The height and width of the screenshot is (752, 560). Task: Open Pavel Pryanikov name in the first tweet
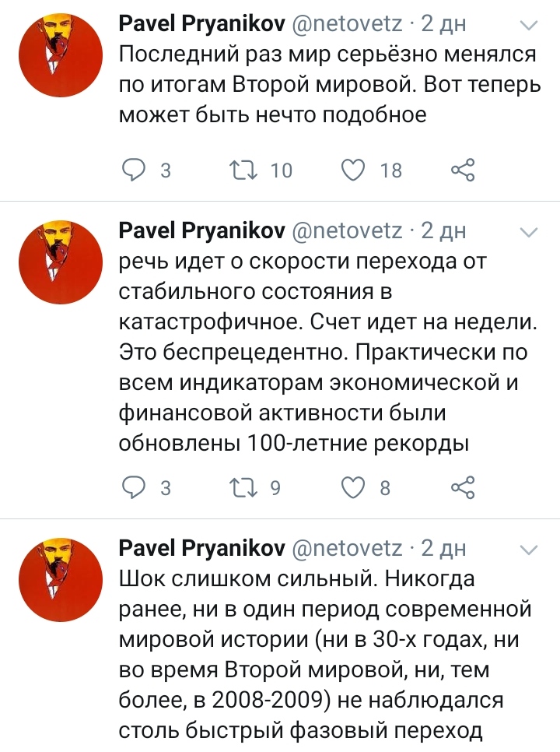[x=201, y=23]
